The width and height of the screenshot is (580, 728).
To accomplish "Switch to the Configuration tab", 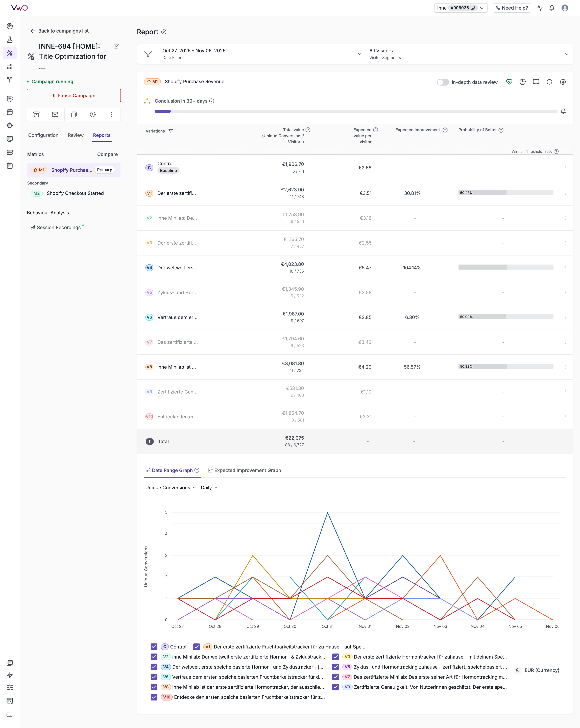I will pyautogui.click(x=43, y=135).
